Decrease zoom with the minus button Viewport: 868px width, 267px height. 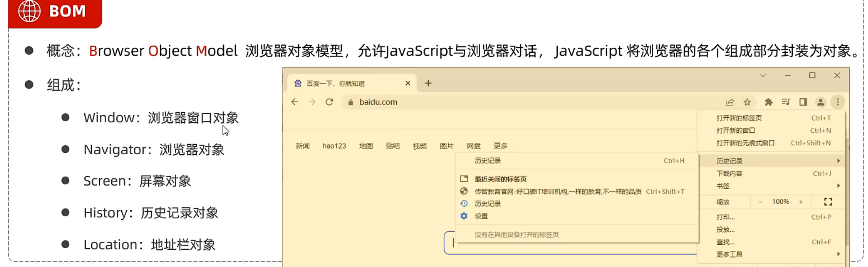tap(760, 202)
